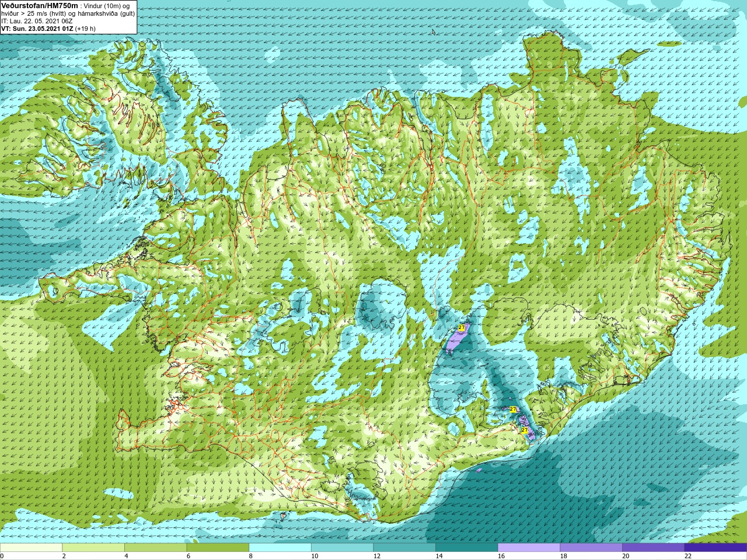747x560 pixels.
Task: Click the legend scale value "2"
Action: click(x=64, y=556)
